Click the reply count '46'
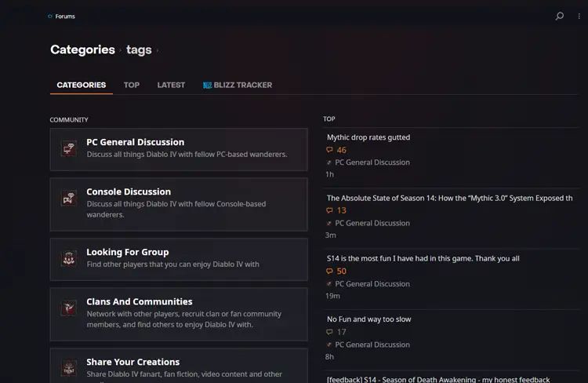This screenshot has width=588, height=383. (341, 150)
